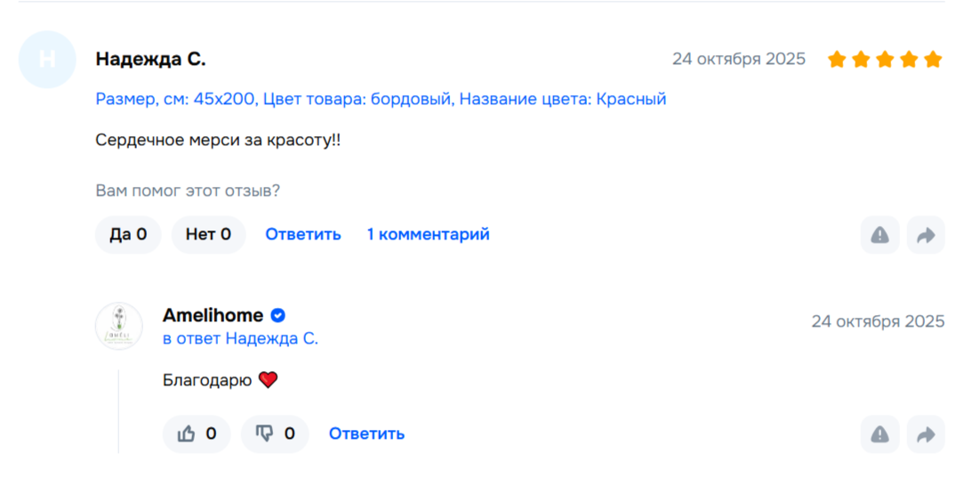Mark review as helpful with "Да 0"
Image resolution: width=980 pixels, height=494 pixels.
pos(128,235)
